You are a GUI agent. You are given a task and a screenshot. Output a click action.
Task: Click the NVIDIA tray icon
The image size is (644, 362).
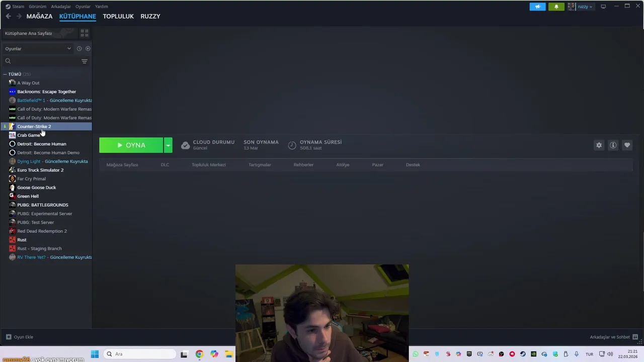click(x=534, y=354)
